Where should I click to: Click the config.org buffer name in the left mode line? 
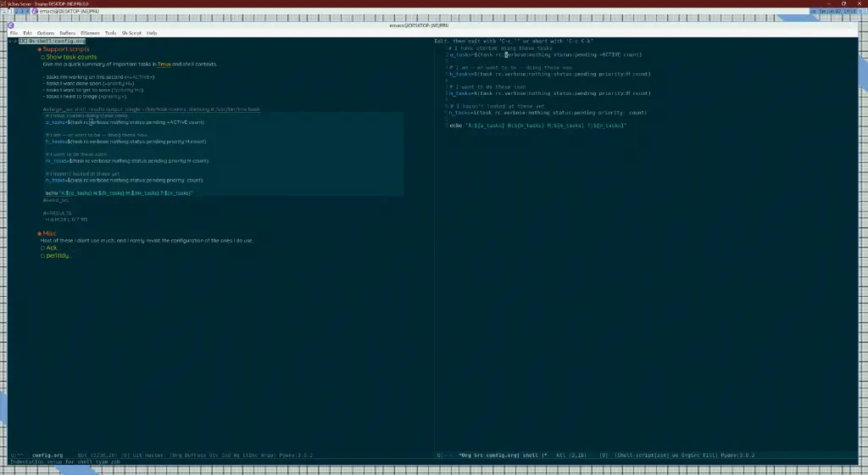(x=47, y=455)
